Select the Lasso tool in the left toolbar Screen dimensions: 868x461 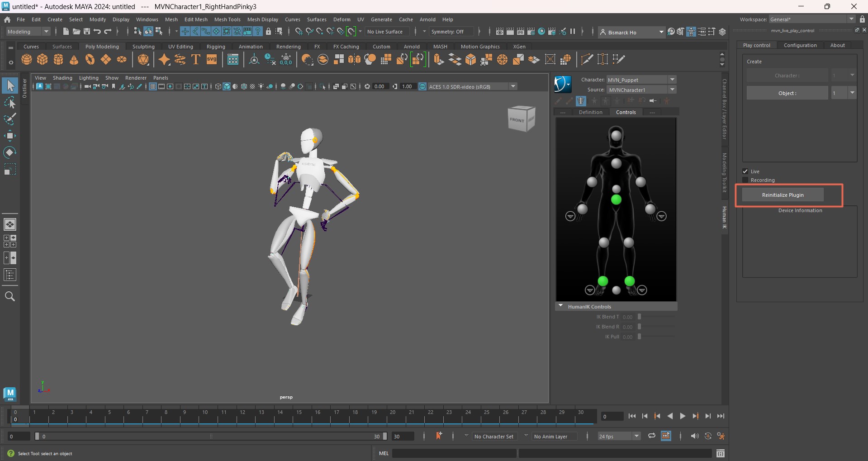[10, 102]
